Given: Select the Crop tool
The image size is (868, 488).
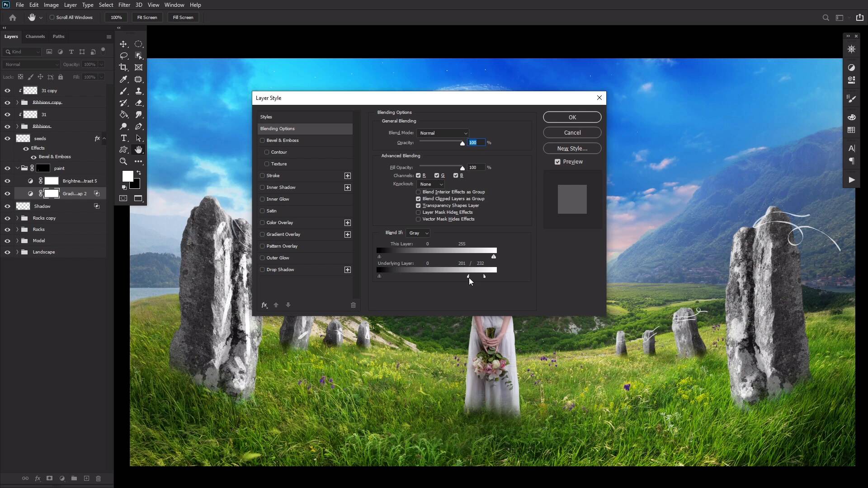Looking at the screenshot, I should click(123, 67).
